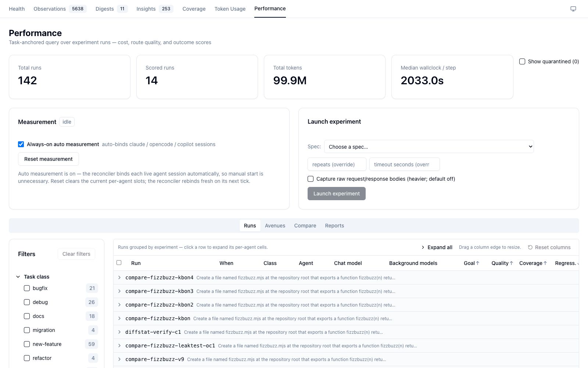Open the Coverage tab

(194, 9)
